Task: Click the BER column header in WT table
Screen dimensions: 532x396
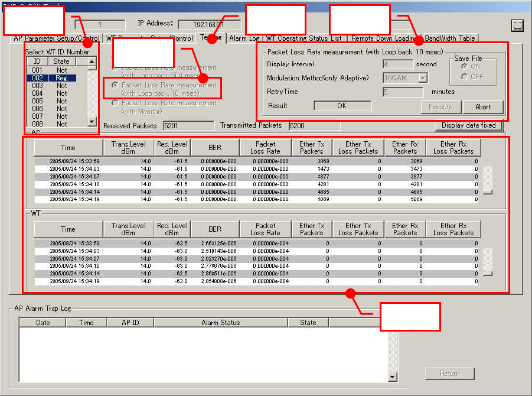Action: click(215, 229)
